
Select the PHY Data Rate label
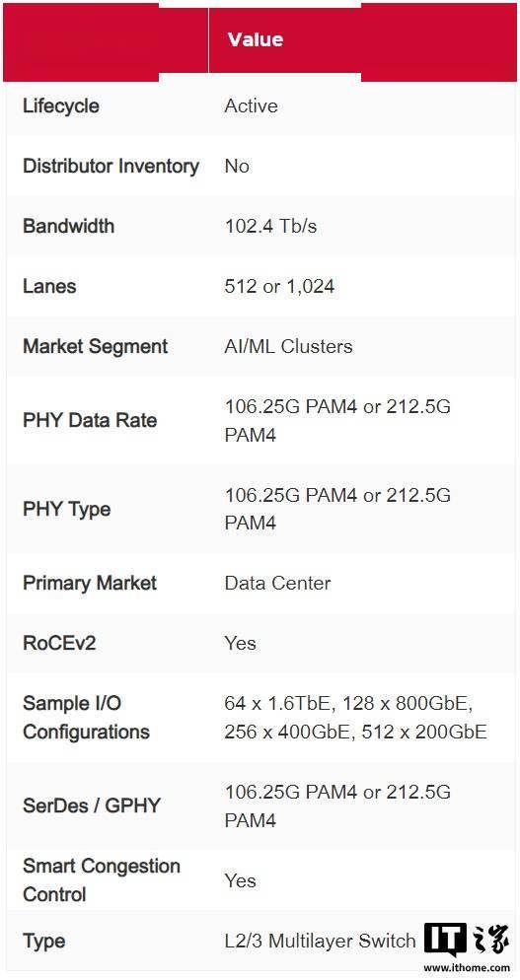click(x=90, y=420)
